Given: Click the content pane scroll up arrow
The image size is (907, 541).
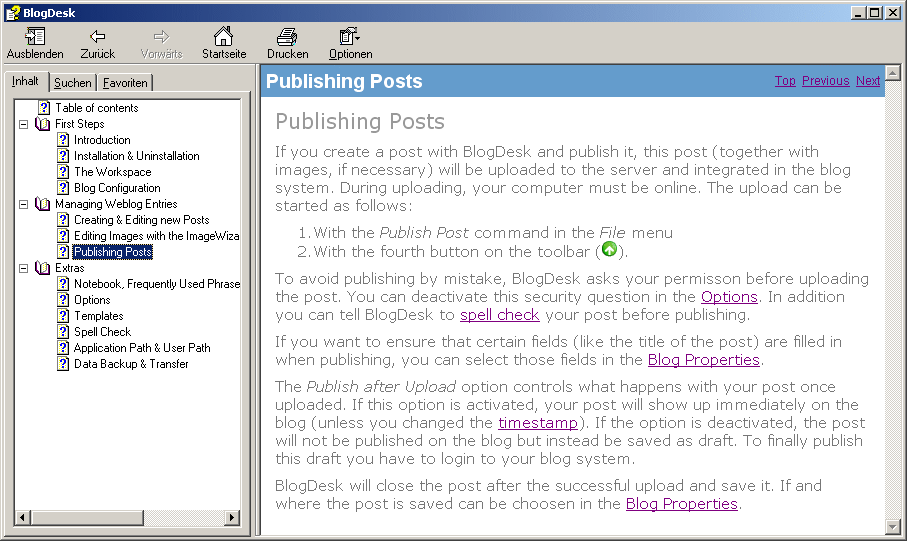Looking at the screenshot, I should coord(893,72).
